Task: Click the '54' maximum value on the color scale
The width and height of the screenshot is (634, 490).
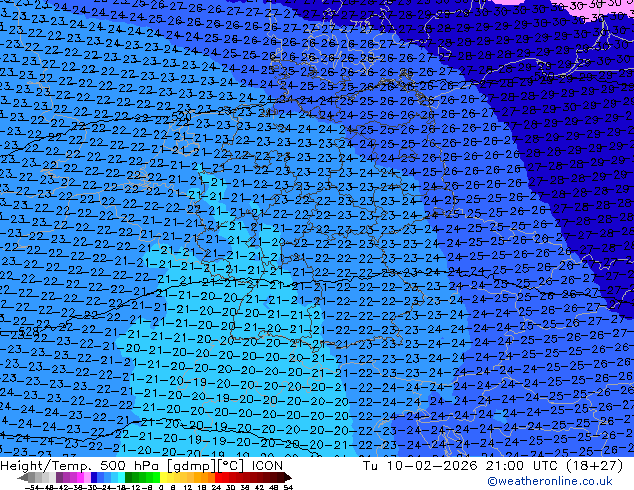Action: click(x=288, y=487)
